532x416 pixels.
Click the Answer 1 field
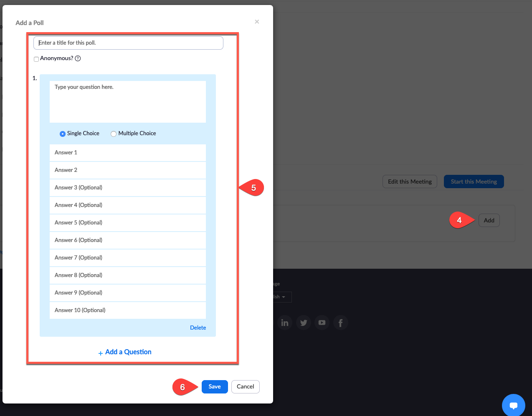pyautogui.click(x=128, y=153)
